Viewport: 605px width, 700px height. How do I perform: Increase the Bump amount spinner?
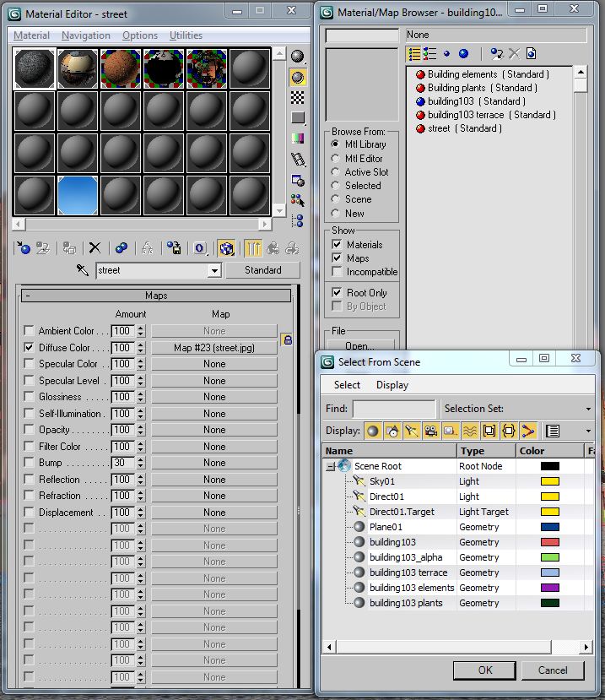(x=141, y=460)
